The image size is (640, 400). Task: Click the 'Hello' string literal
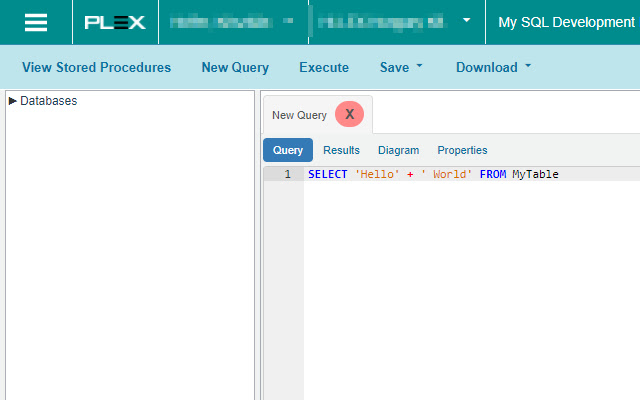coord(377,174)
